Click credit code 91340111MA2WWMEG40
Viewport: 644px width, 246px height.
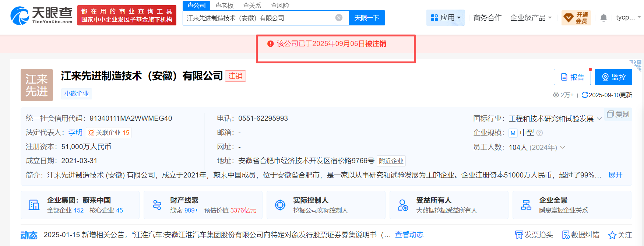[131, 118]
